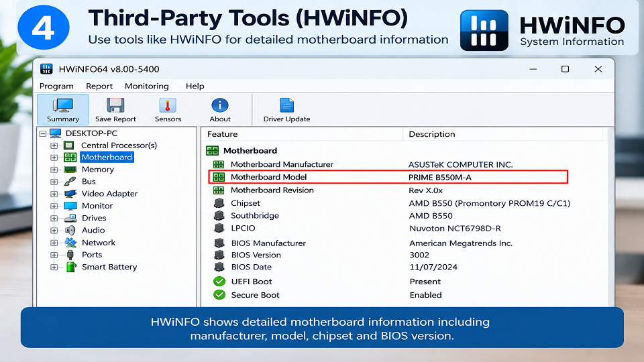Viewport: 644px width, 362px height.
Task: Click the BIOS Version row chip icon
Action: click(219, 255)
